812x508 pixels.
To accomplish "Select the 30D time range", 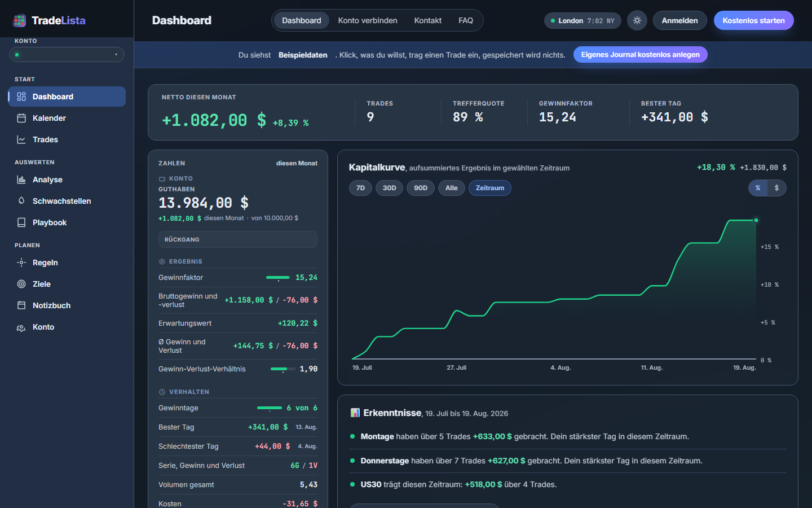I will pos(390,188).
